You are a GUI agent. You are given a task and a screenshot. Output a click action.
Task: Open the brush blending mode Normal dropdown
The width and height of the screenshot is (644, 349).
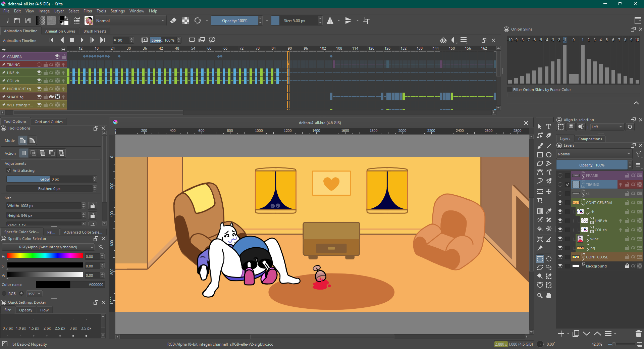click(130, 21)
